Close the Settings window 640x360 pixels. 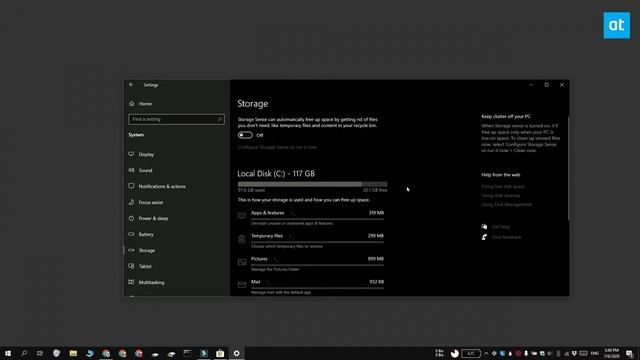tap(562, 85)
